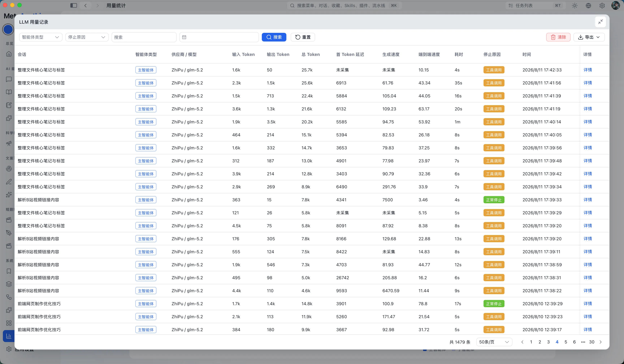
Task: Jump to page 1 in pagination
Action: [531, 342]
